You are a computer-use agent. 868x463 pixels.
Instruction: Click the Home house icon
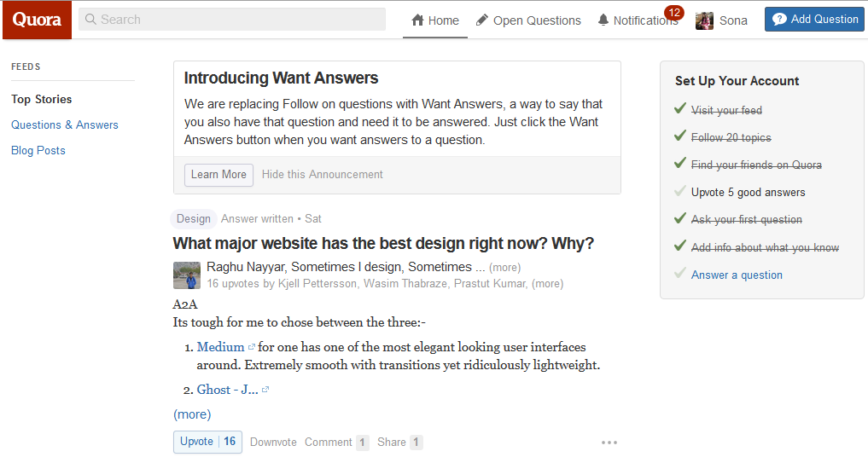point(418,20)
